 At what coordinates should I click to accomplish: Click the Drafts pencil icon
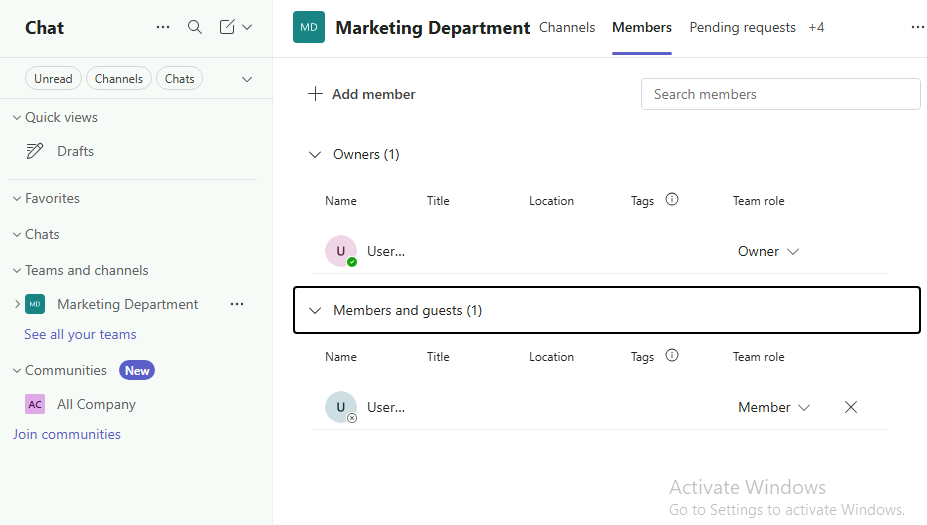35,151
